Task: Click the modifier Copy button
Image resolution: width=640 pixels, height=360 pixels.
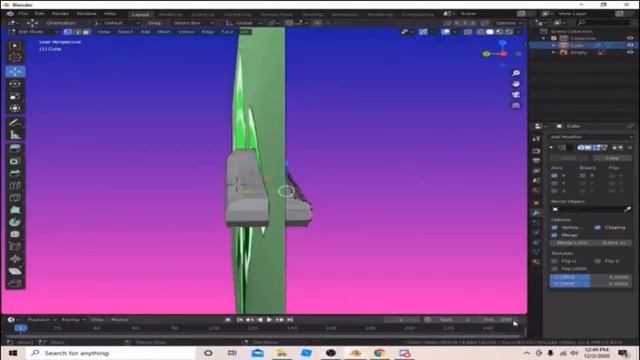Action: pyautogui.click(x=612, y=158)
